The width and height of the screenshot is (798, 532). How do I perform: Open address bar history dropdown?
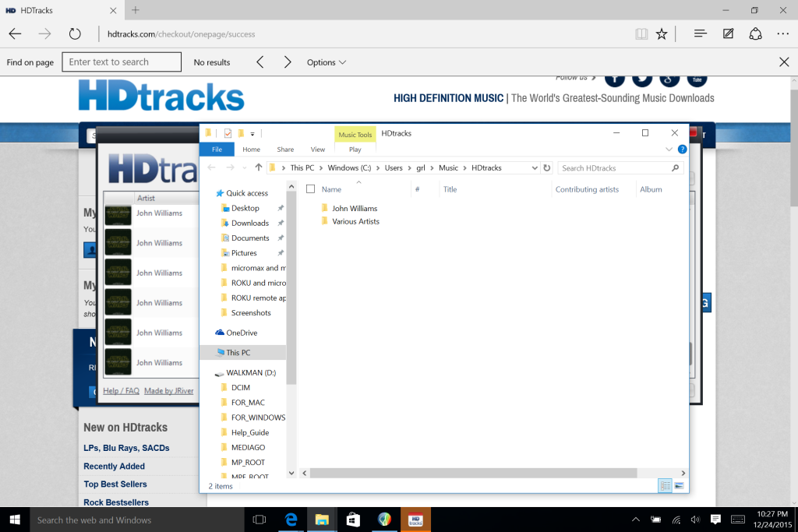click(535, 167)
